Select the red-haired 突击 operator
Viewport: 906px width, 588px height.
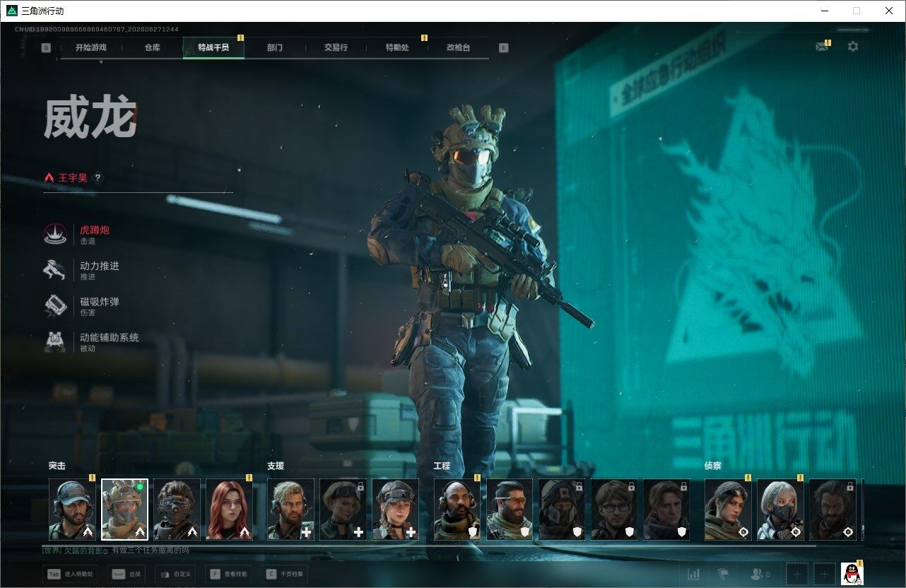pos(229,510)
